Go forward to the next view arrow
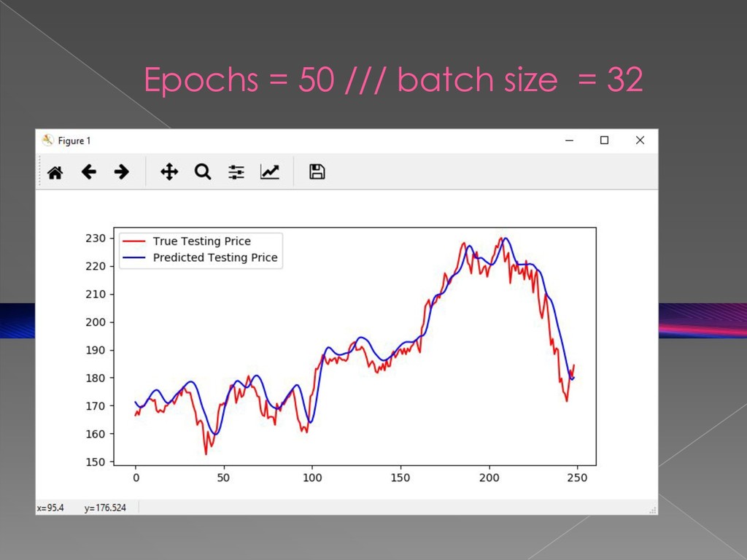 122,171
